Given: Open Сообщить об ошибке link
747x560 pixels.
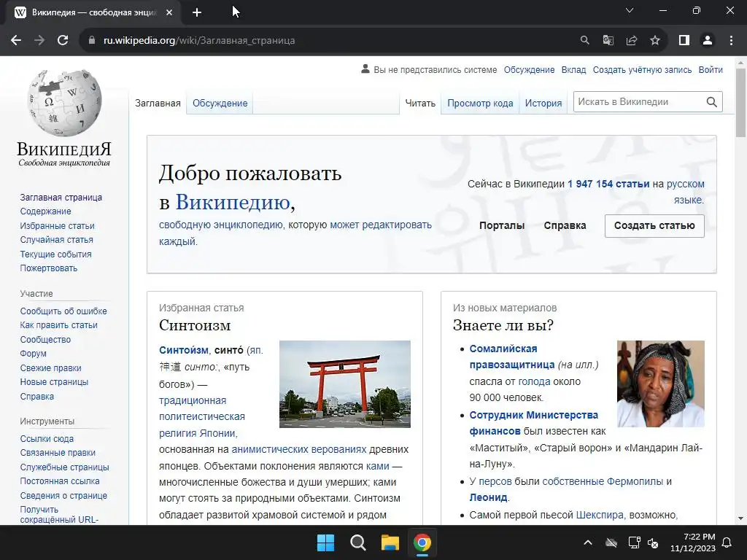Looking at the screenshot, I should click(63, 311).
